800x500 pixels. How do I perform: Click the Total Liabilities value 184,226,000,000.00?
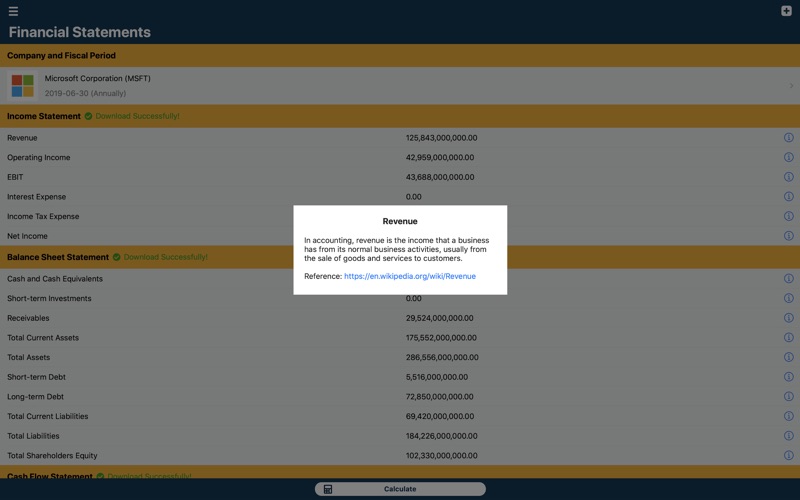(x=441, y=436)
